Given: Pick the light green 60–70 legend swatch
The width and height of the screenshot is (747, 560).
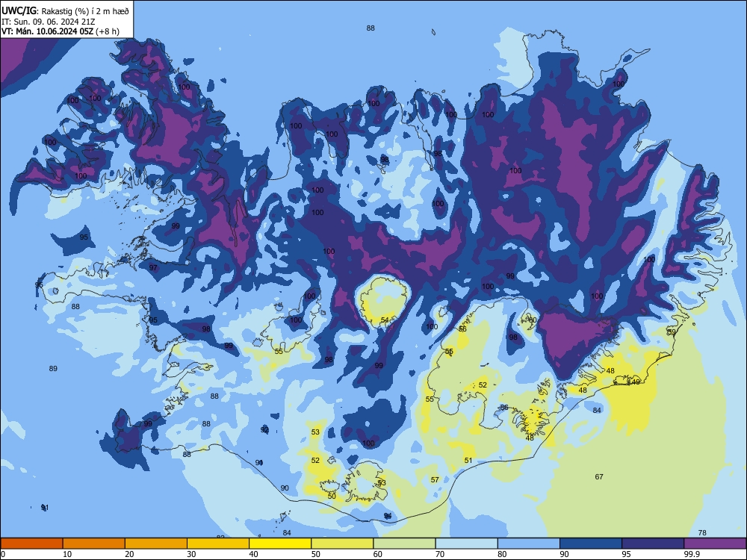Looking at the screenshot, I should [x=404, y=544].
